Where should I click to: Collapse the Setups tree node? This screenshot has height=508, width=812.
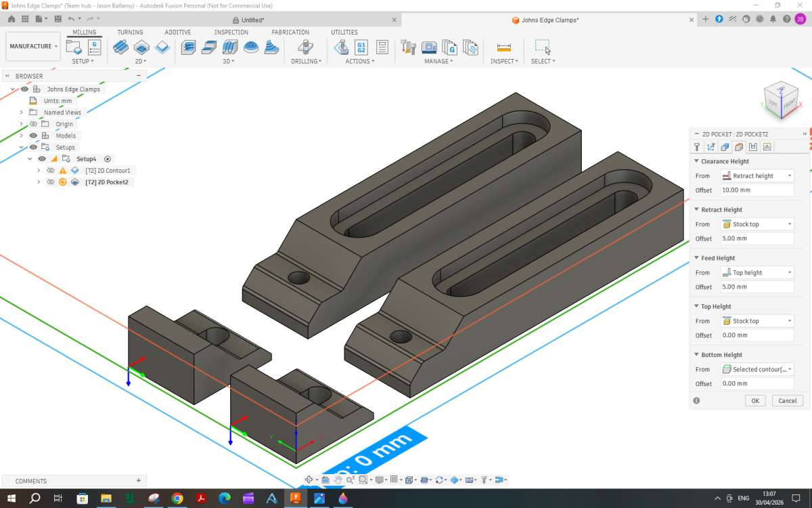21,147
